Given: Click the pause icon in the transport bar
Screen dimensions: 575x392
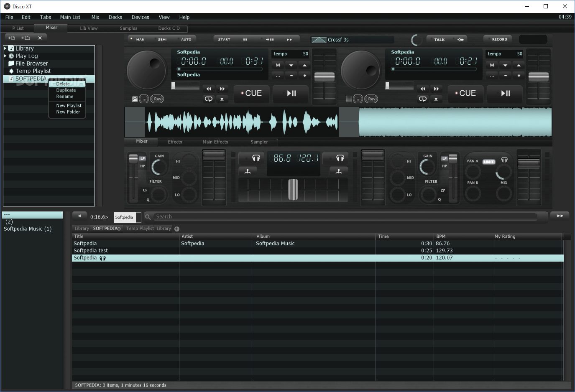Looking at the screenshot, I should 245,40.
